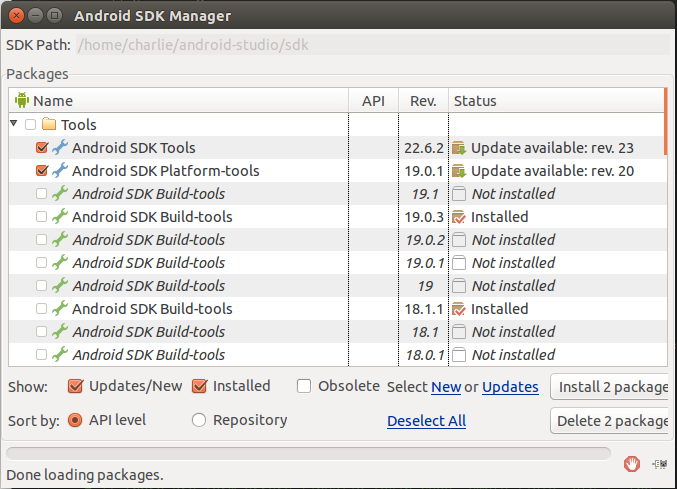Select the Repository sort radio button

[199, 420]
